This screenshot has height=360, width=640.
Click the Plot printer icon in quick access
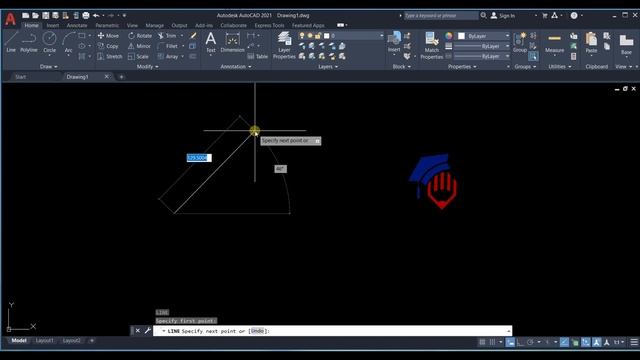[x=86, y=16]
